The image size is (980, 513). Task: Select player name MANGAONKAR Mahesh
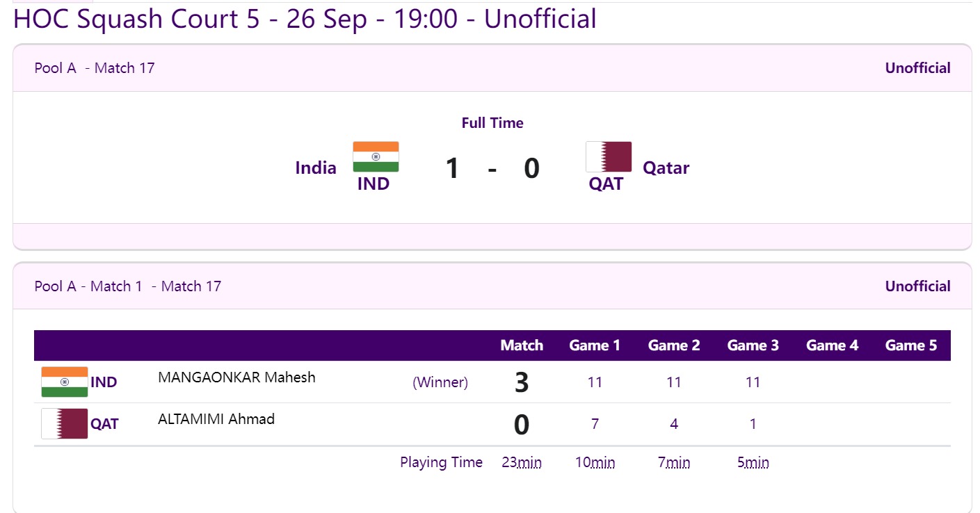click(236, 377)
